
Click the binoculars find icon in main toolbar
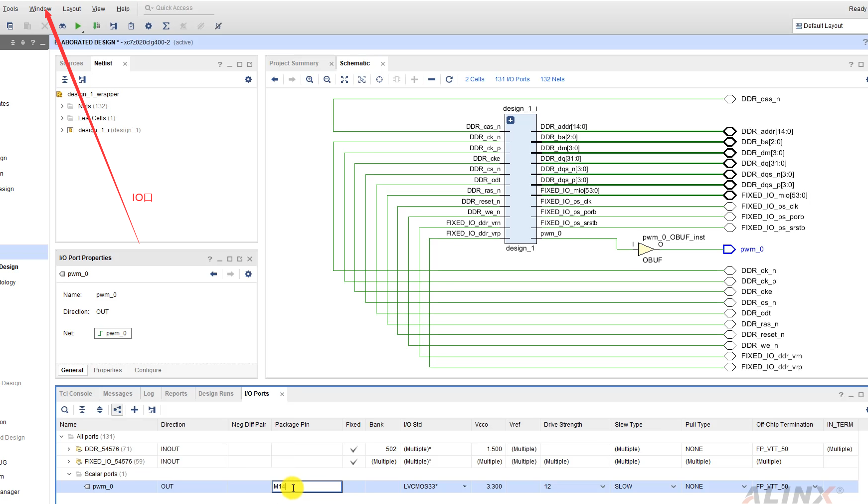pos(62,26)
